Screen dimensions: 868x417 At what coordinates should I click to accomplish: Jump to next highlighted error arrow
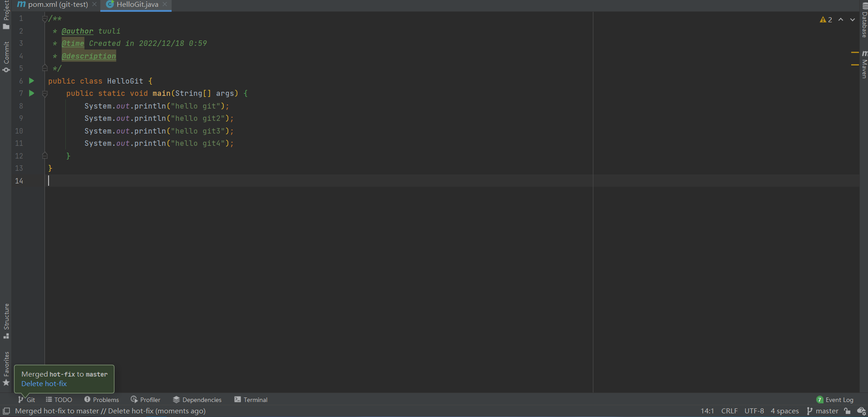tap(852, 20)
